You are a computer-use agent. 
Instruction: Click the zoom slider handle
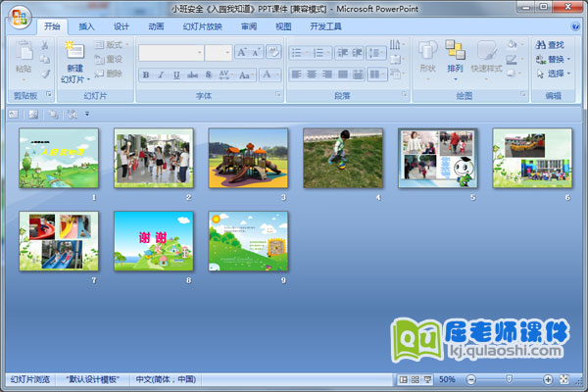point(509,379)
